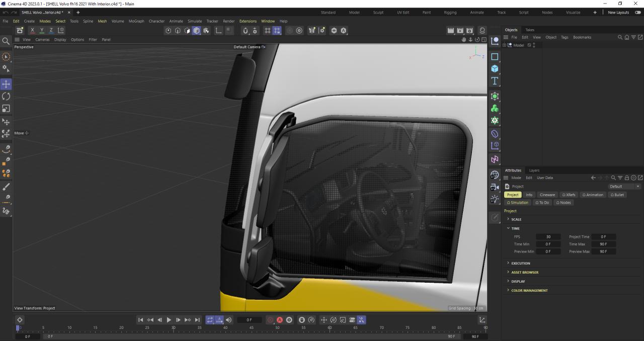This screenshot has width=644, height=341.
Task: Toggle Y axis lock
Action: (42, 31)
